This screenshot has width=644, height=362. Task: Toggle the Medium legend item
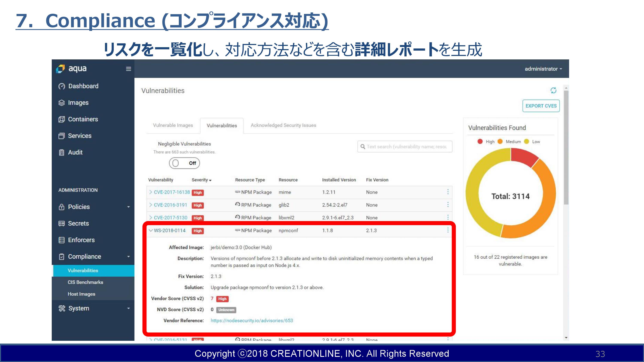tap(509, 142)
